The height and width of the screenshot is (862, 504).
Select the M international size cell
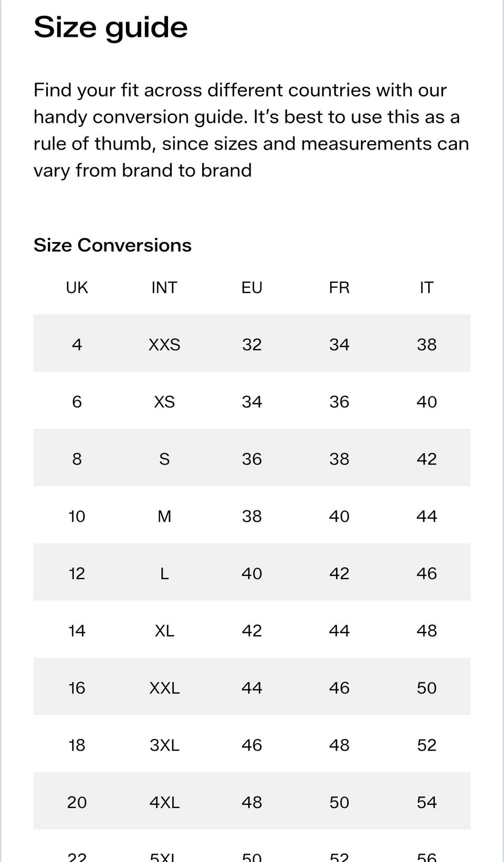(x=164, y=516)
